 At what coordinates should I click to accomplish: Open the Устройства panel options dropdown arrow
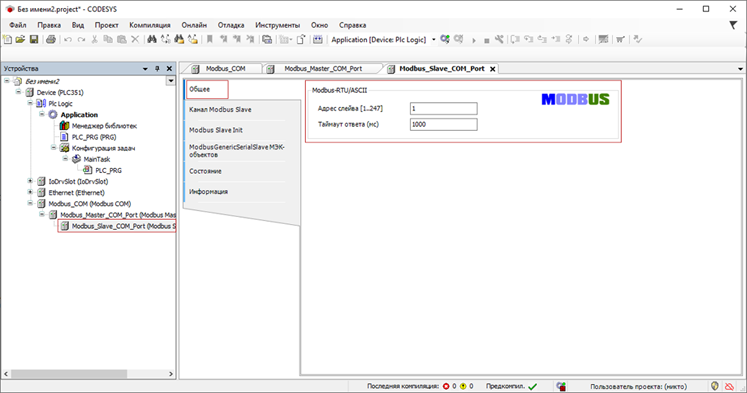145,69
